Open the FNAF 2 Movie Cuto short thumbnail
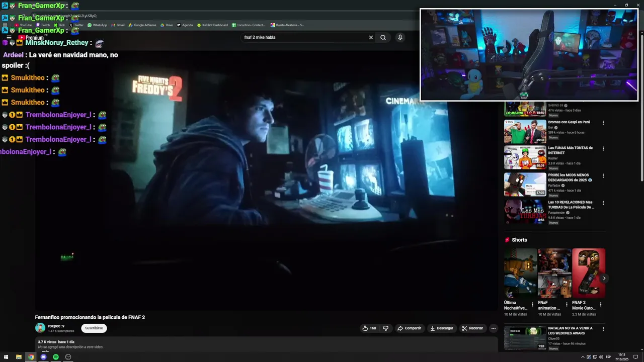Viewport: 644px width, 362px height. [589, 273]
